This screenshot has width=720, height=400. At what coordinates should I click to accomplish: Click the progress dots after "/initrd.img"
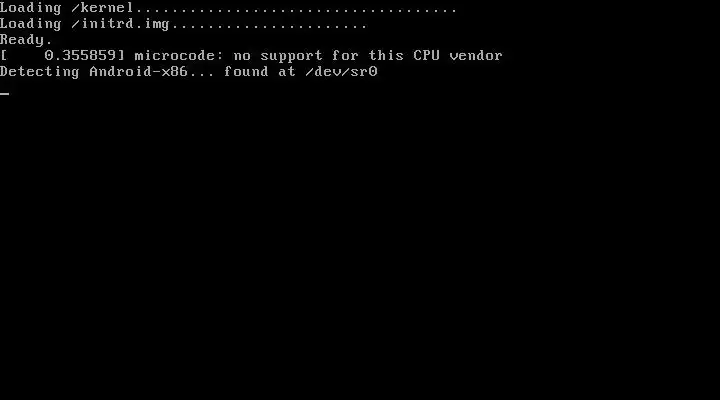(269, 27)
